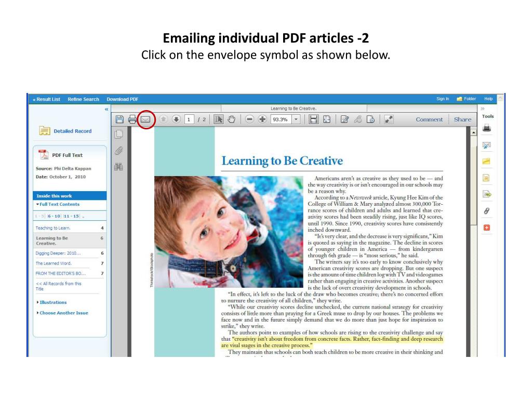Screen dimensions: 532x399
Task: Fit one full page to window icon
Action: [327, 119]
